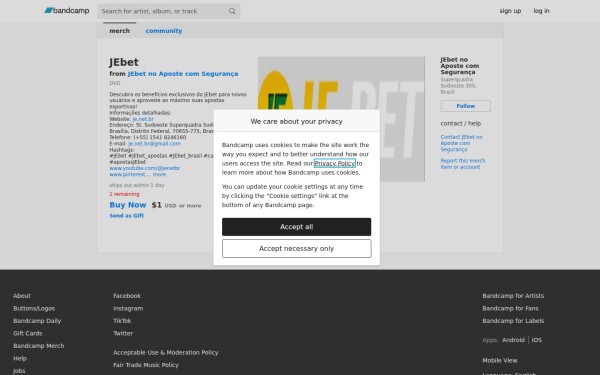Open the Help footer link

pyautogui.click(x=20, y=359)
